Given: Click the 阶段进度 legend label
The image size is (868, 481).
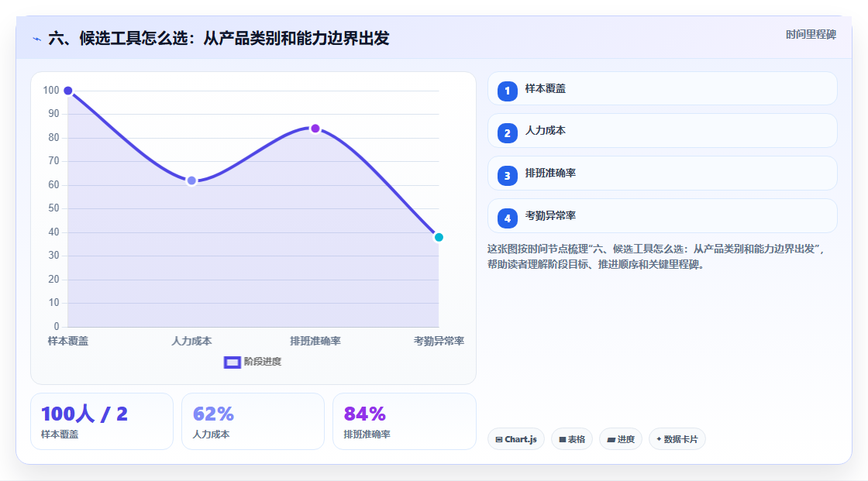Looking at the screenshot, I should [263, 362].
